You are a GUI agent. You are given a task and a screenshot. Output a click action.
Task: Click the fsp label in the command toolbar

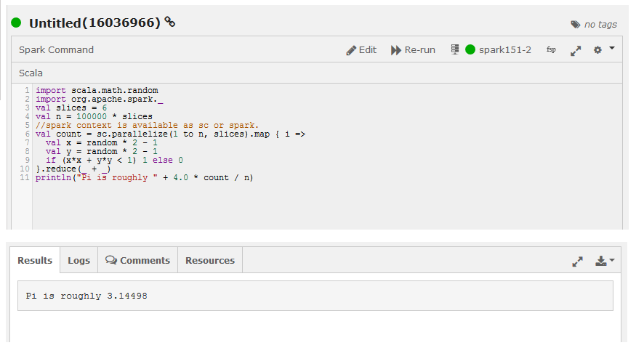pyautogui.click(x=551, y=49)
